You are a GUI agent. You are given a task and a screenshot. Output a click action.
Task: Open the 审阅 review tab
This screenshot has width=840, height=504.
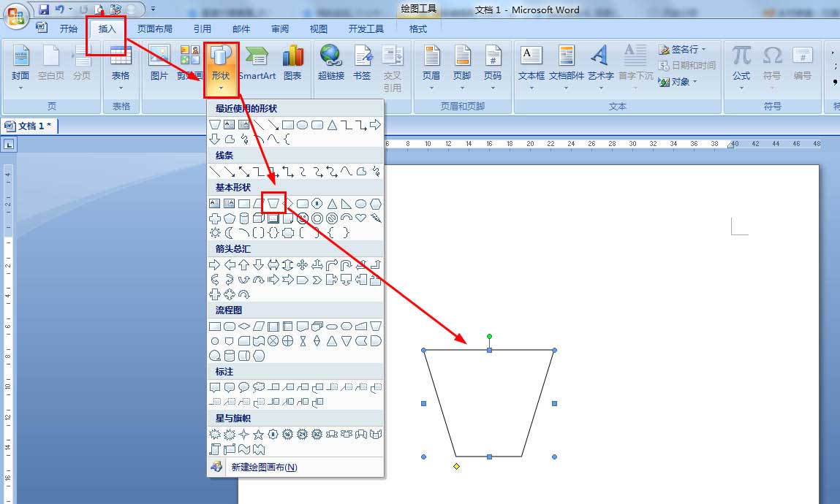tap(280, 29)
